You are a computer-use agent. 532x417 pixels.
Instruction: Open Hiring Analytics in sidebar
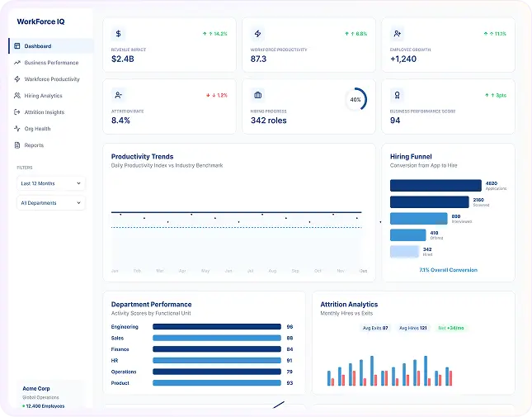coord(51,96)
